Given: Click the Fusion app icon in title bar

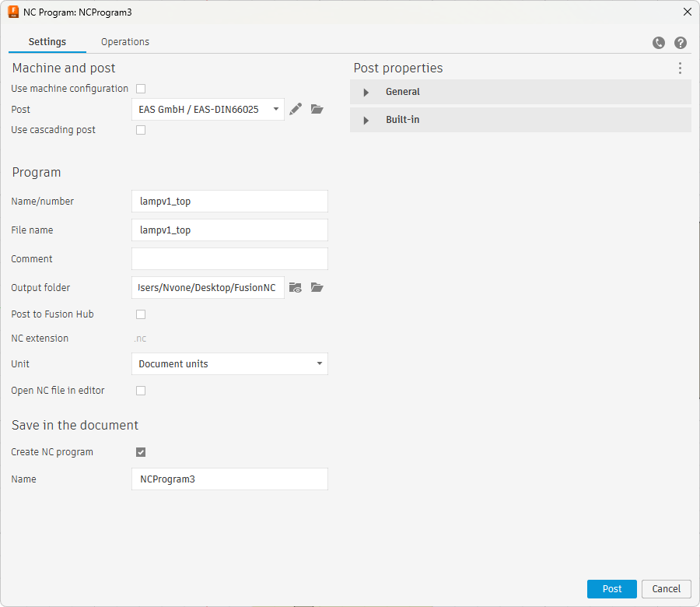Looking at the screenshot, I should (13, 12).
